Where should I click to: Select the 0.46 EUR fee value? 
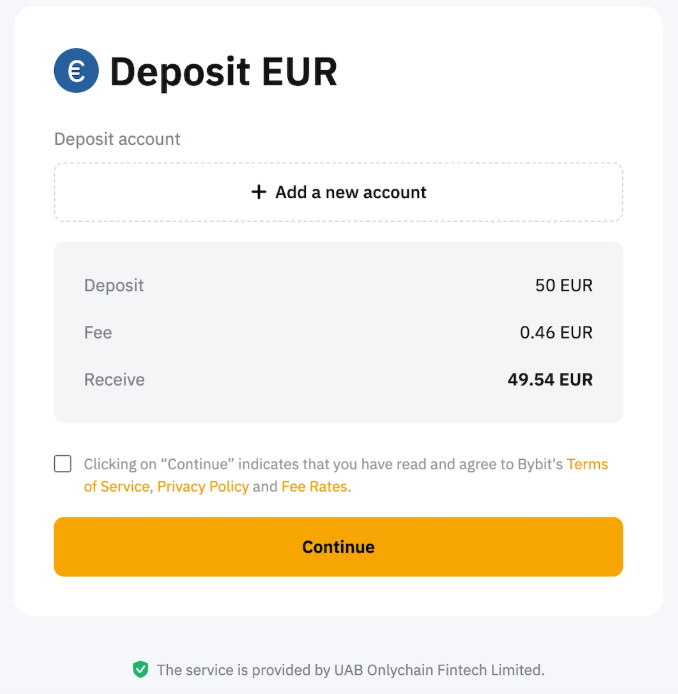coord(556,333)
